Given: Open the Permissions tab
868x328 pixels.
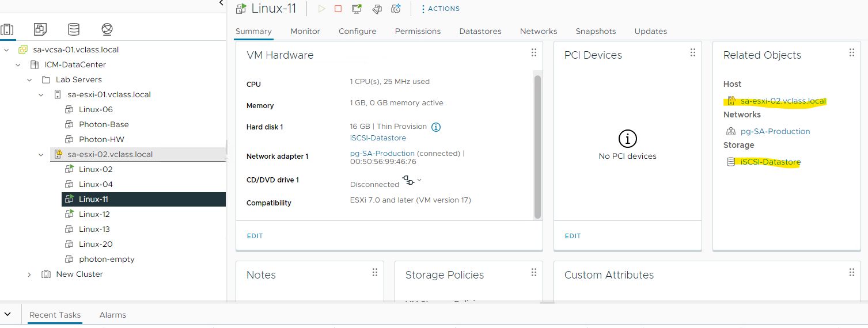Looking at the screenshot, I should coord(418,32).
